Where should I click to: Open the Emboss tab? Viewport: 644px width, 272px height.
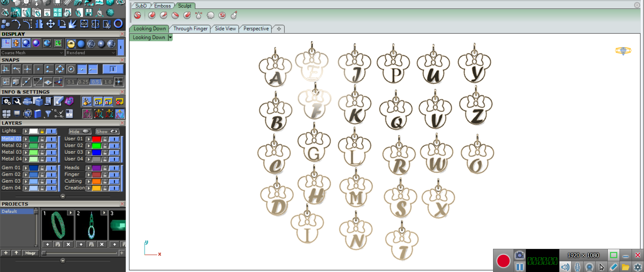click(162, 6)
